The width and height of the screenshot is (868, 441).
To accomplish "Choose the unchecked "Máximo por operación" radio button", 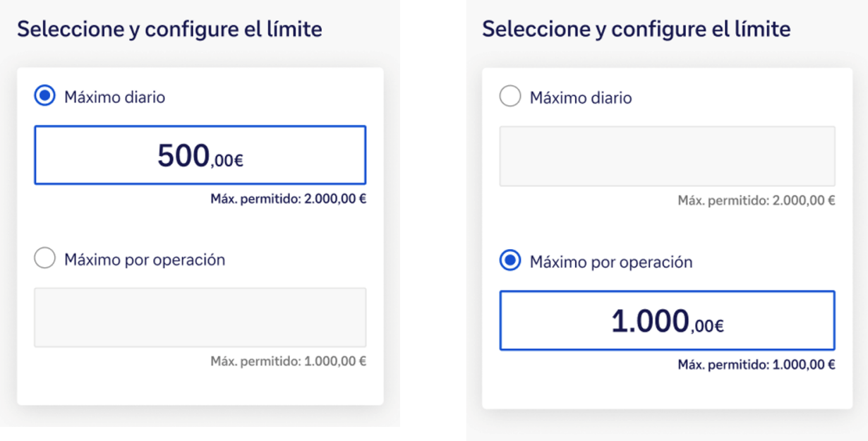I will pyautogui.click(x=44, y=259).
